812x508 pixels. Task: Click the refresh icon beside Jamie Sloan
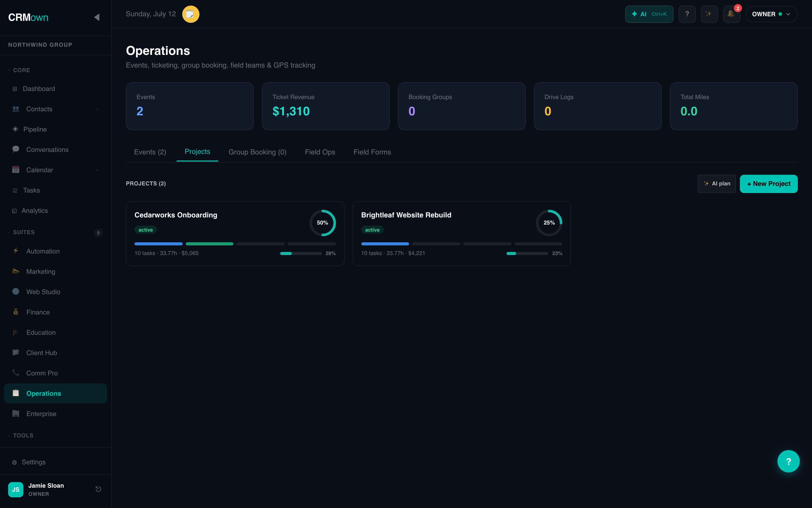(x=98, y=489)
